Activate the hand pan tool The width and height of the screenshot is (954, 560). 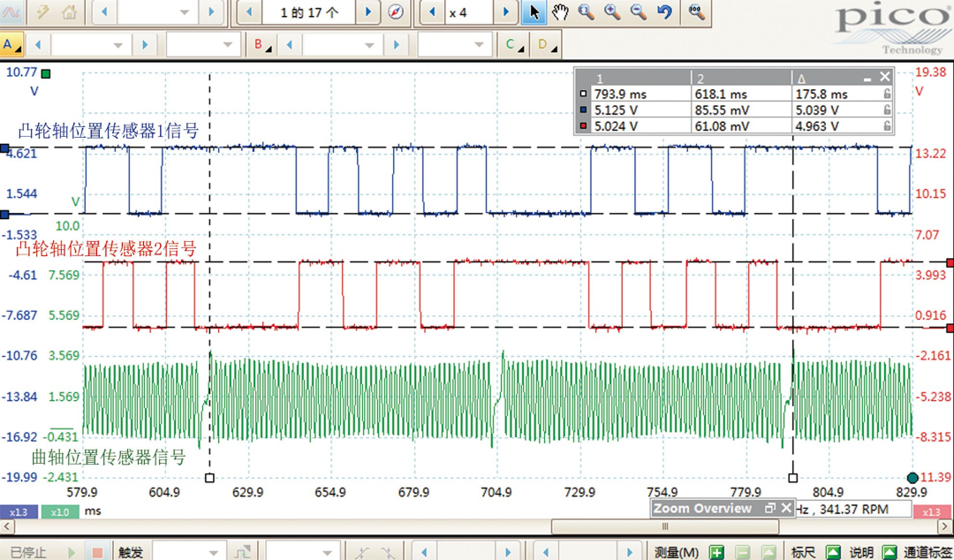(560, 12)
